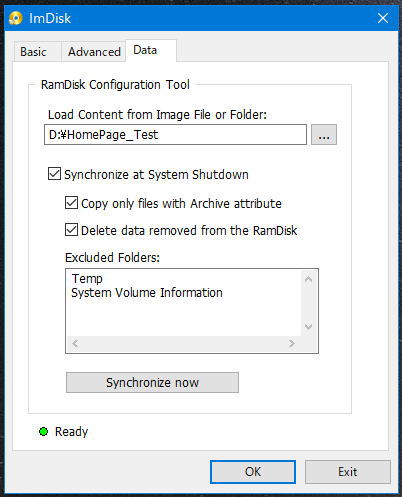The height and width of the screenshot is (497, 402).
Task: Disable Delete data removed from the RamDisk
Action: (71, 230)
